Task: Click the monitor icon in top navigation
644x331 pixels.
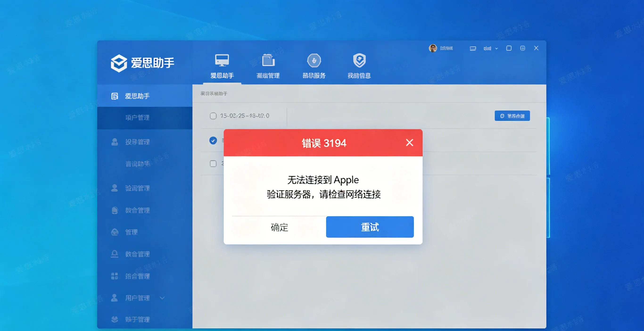Action: point(222,60)
